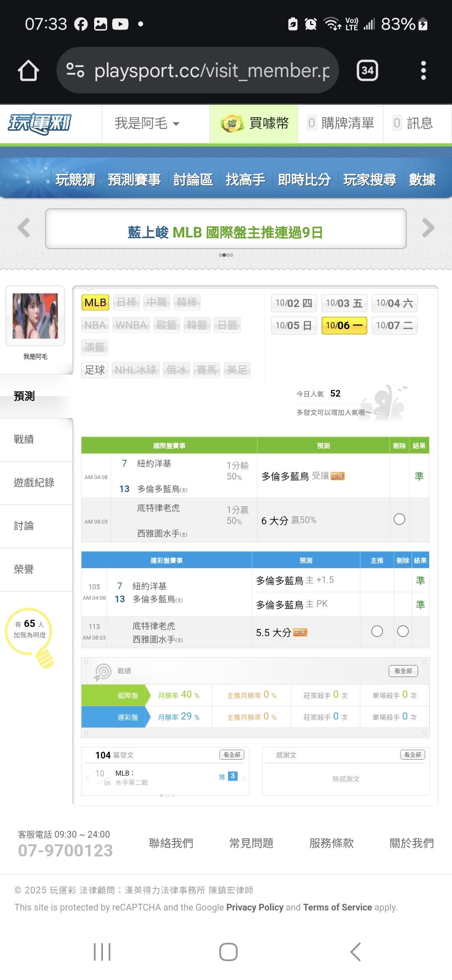Select delete radio for 5.5 大分 row

tap(403, 631)
